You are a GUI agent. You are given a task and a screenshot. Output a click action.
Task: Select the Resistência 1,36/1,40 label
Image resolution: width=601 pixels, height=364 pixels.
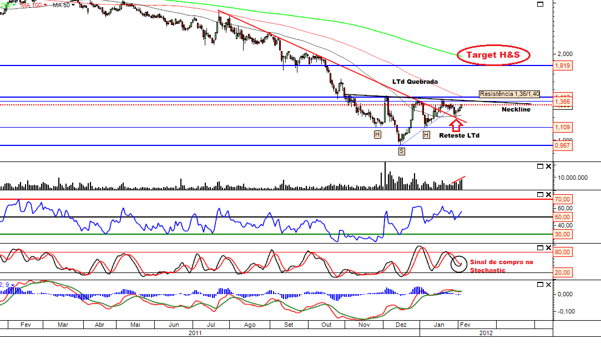click(x=510, y=94)
